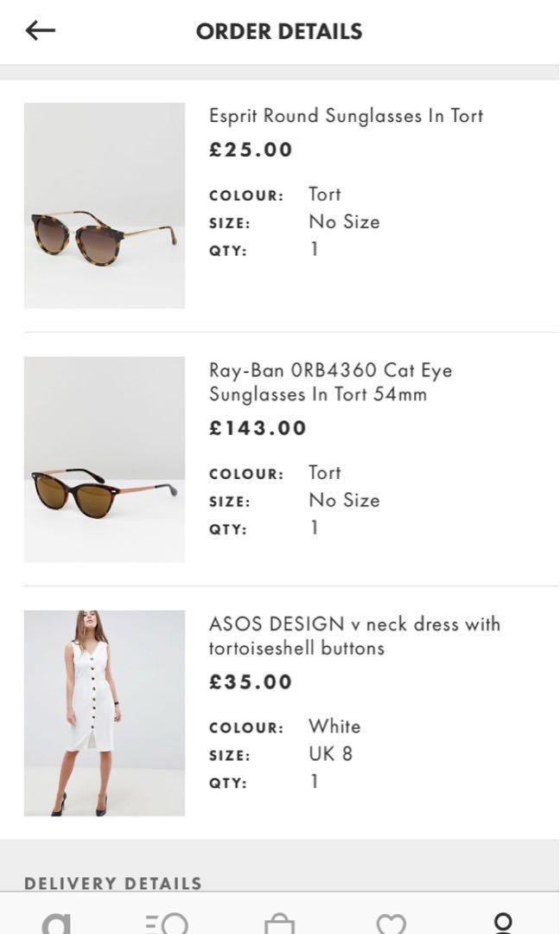The image size is (560, 934).
Task: Open Esprit Round Sunglasses product image
Action: pos(105,206)
